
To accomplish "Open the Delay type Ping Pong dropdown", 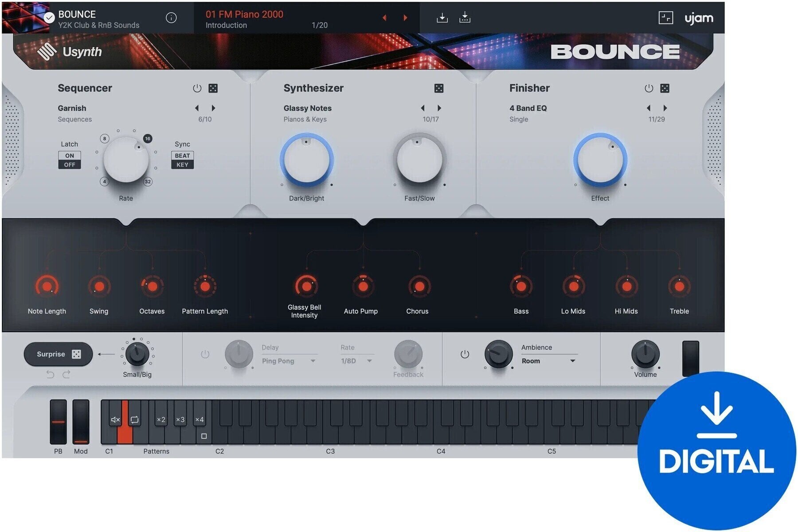I will tap(289, 361).
